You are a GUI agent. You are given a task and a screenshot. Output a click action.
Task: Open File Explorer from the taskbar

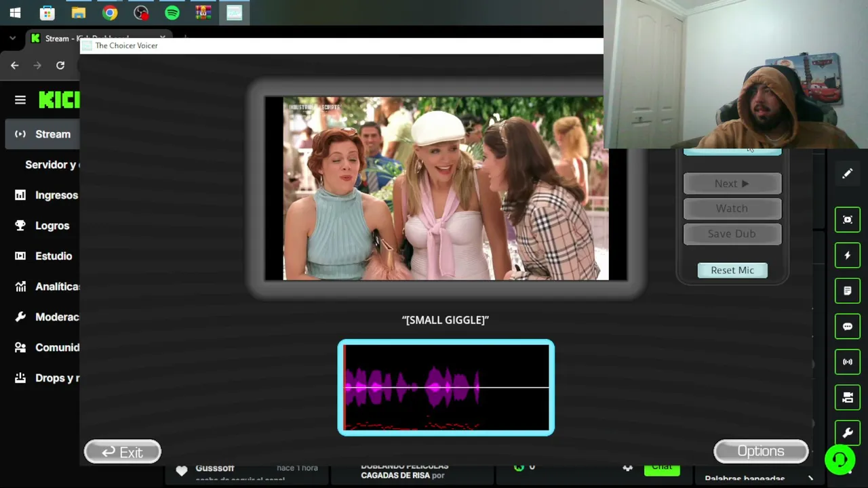(x=78, y=13)
